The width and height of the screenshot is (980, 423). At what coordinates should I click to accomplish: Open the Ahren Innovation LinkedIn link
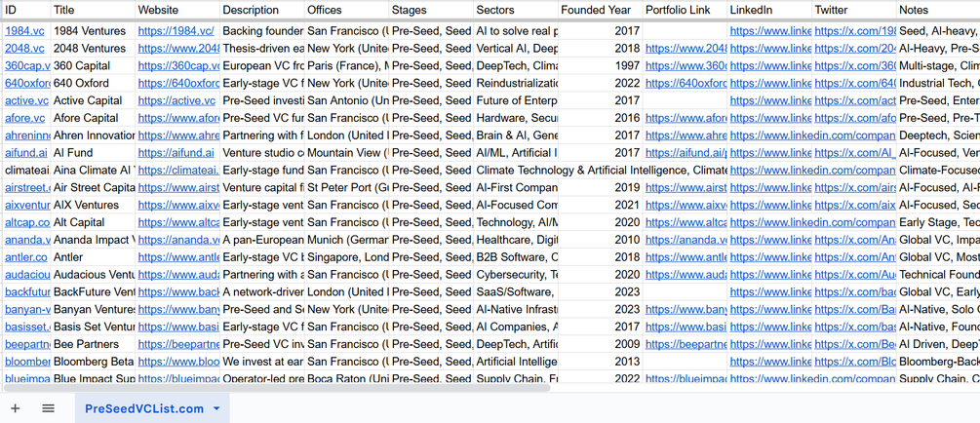point(770,135)
